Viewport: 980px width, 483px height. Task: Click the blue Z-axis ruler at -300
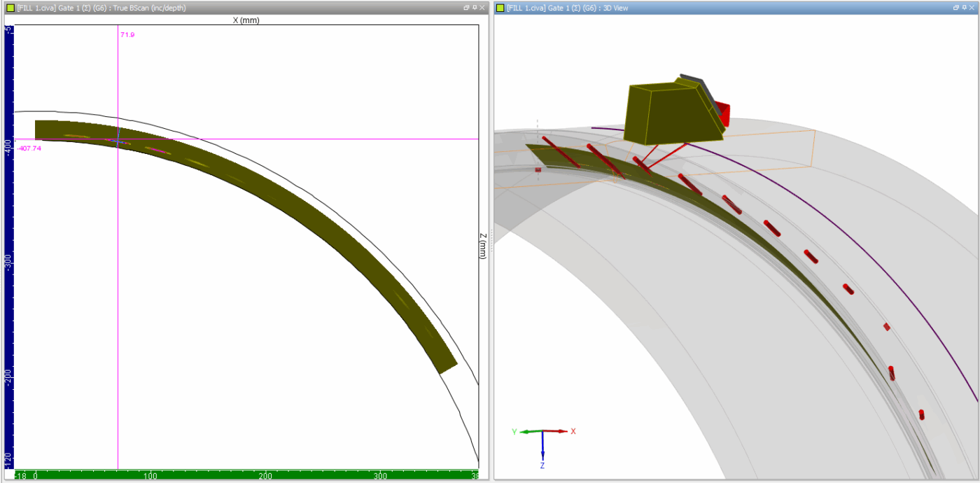tap(8, 260)
